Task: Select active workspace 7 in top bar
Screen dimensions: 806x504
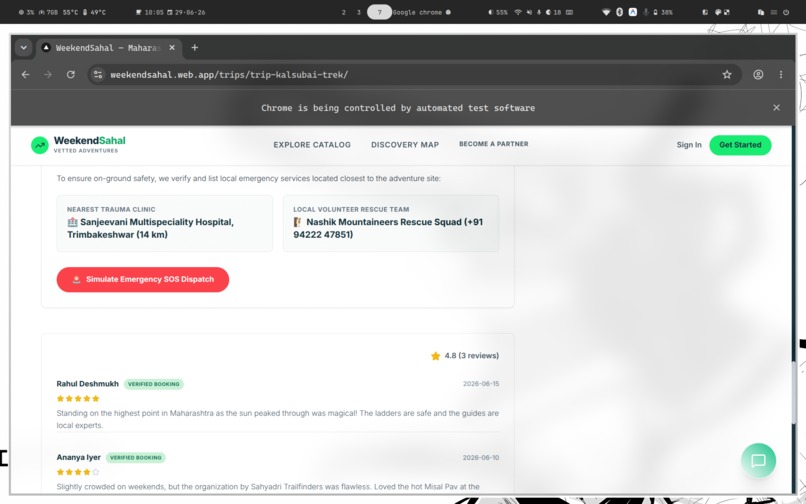Action: pyautogui.click(x=379, y=12)
